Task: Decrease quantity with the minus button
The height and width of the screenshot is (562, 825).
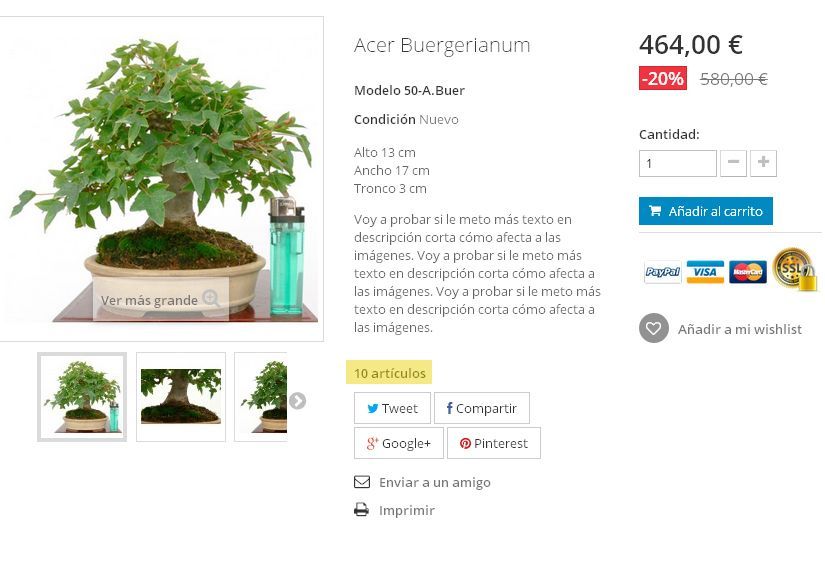Action: (x=733, y=163)
